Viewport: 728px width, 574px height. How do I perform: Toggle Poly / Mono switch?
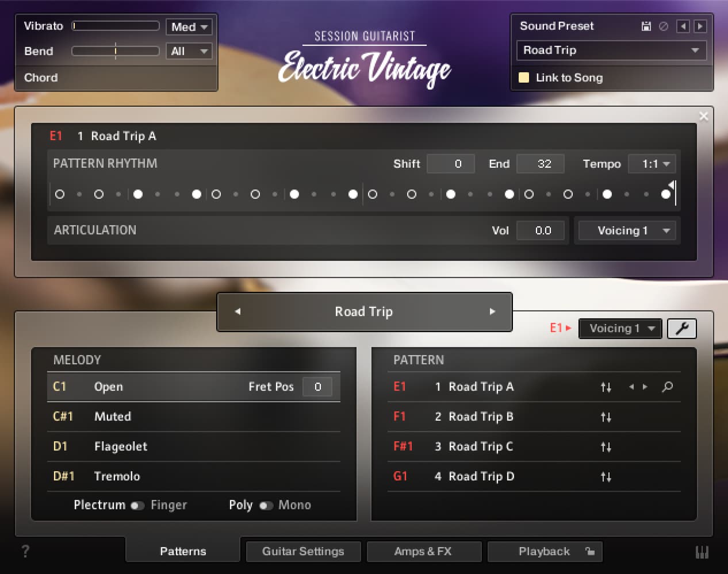click(266, 506)
